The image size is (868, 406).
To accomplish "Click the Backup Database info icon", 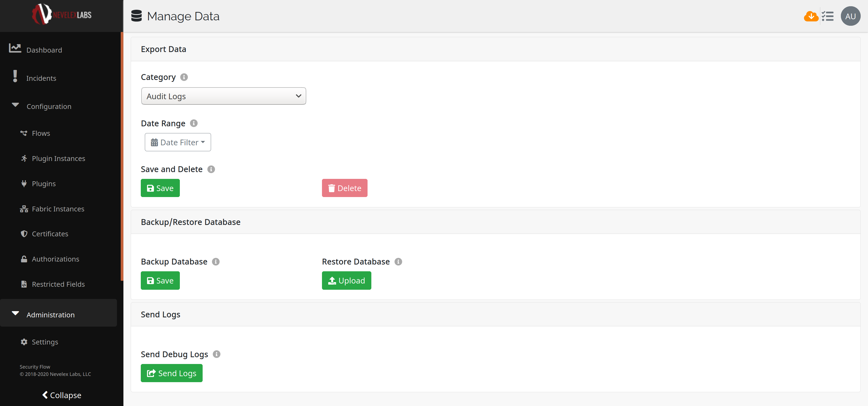I will point(216,262).
